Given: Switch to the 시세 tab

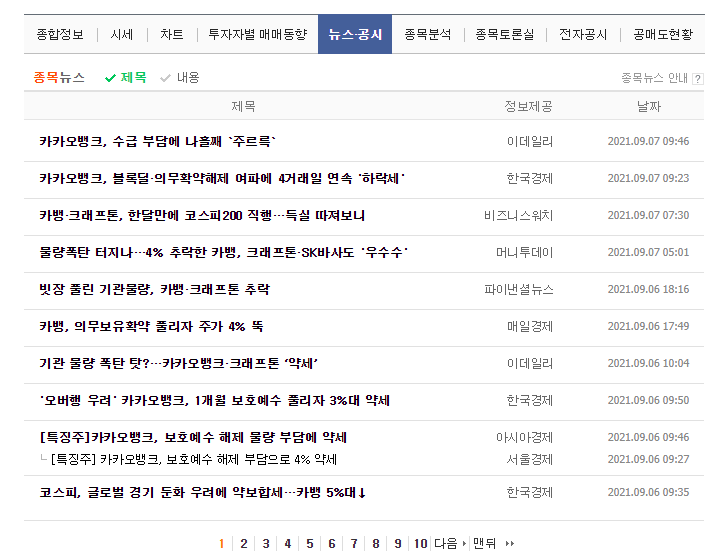Looking at the screenshot, I should [122, 34].
